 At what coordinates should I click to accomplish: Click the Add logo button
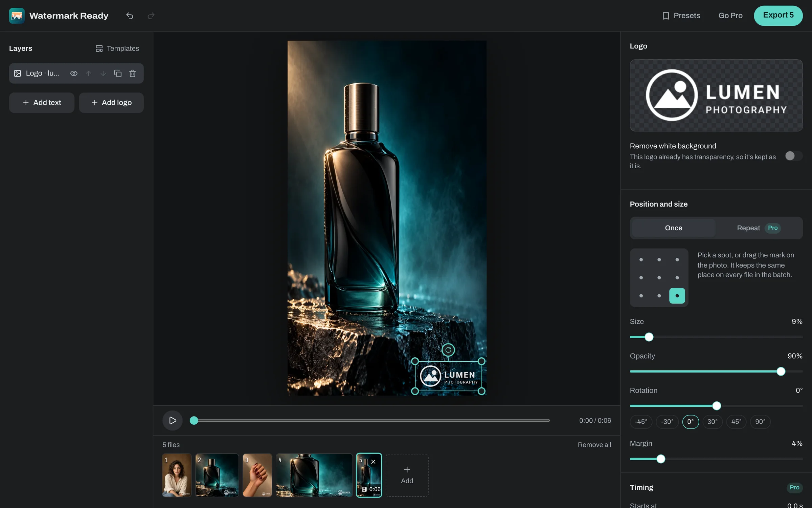[x=111, y=103]
